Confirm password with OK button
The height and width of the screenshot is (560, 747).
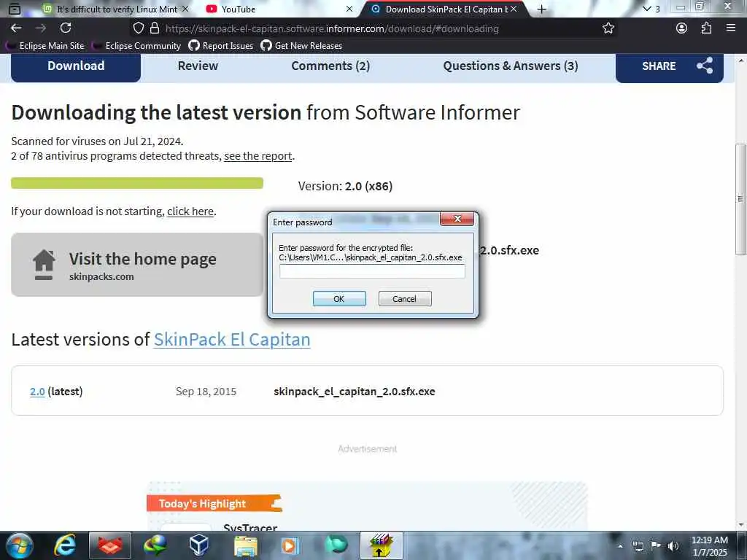(339, 298)
